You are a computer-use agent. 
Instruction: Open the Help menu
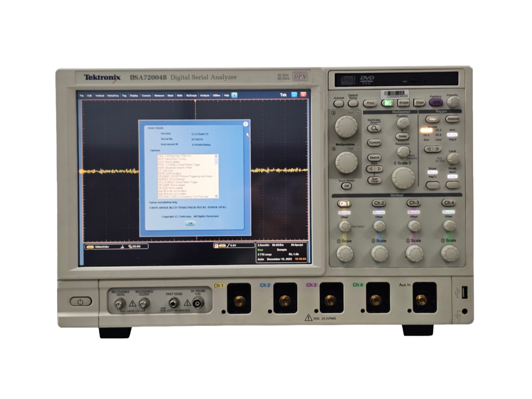[x=226, y=95]
